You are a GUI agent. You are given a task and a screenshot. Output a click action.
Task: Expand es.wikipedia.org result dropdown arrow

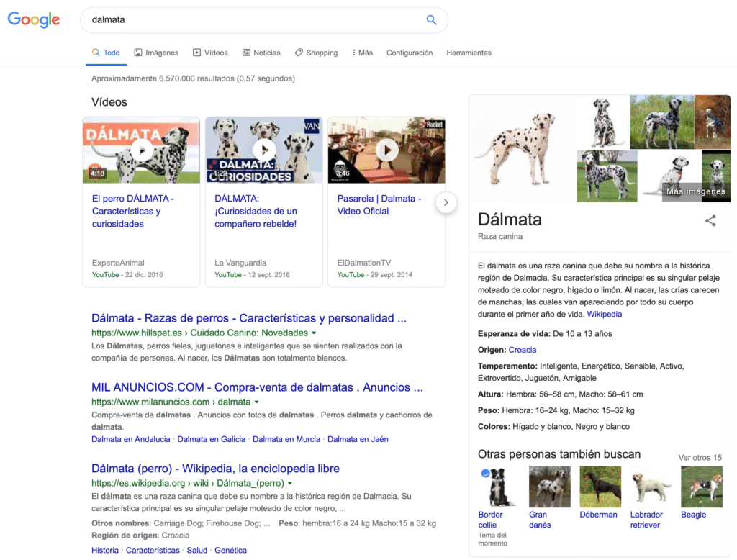coord(290,484)
